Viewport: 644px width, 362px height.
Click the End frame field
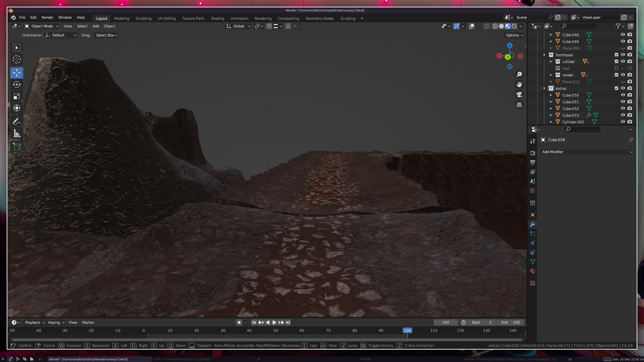tap(511, 322)
